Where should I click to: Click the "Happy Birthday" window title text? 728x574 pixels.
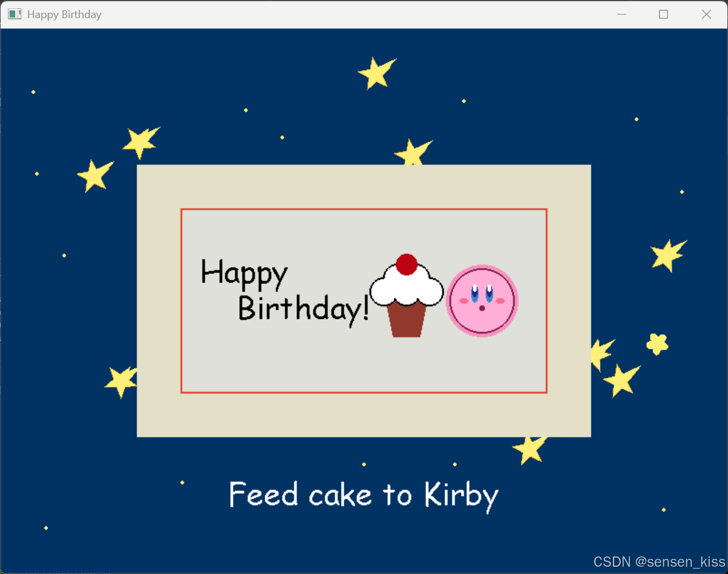pyautogui.click(x=64, y=14)
